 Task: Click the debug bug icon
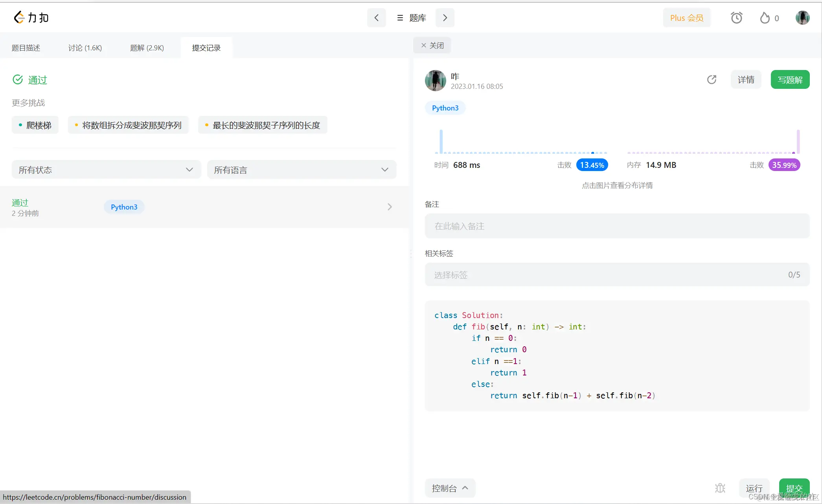tap(720, 488)
